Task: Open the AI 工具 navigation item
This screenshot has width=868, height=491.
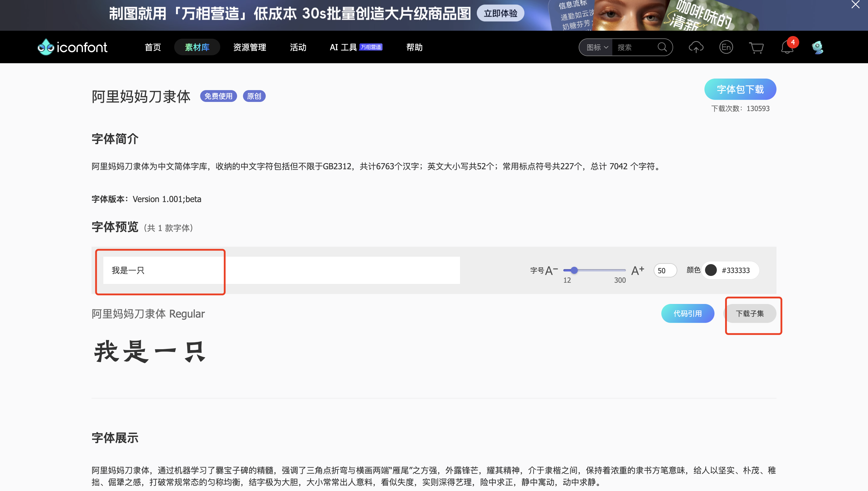Action: point(343,47)
